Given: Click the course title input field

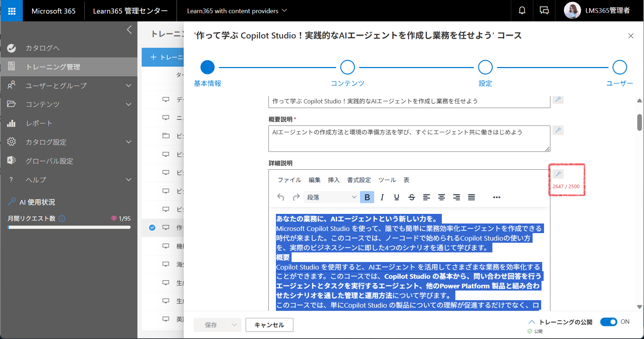Looking at the screenshot, I should click(x=409, y=101).
